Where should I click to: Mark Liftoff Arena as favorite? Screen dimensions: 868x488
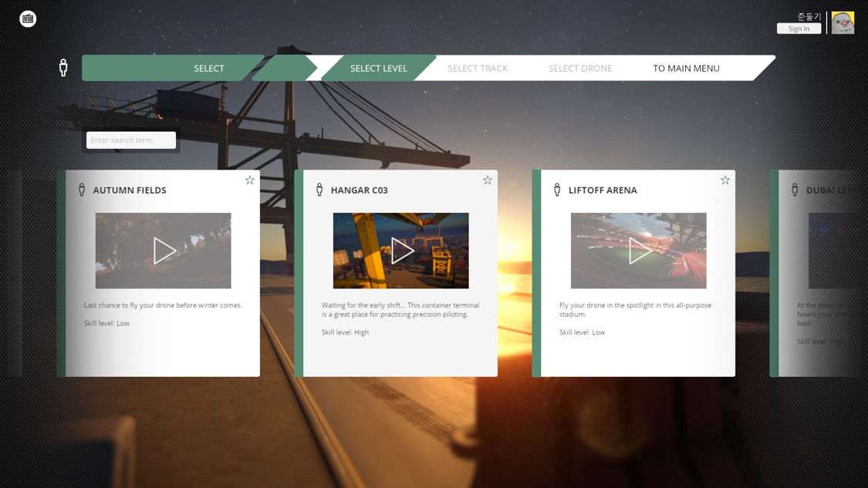[x=725, y=180]
